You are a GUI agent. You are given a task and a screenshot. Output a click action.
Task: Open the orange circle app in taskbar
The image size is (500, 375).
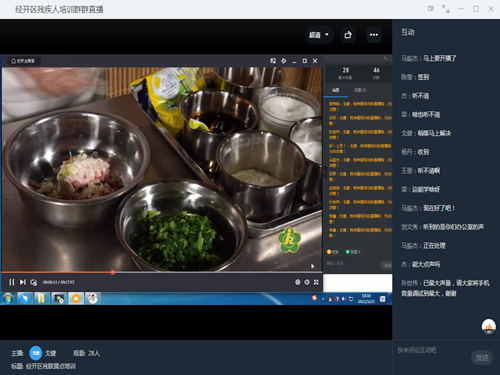pos(76,298)
